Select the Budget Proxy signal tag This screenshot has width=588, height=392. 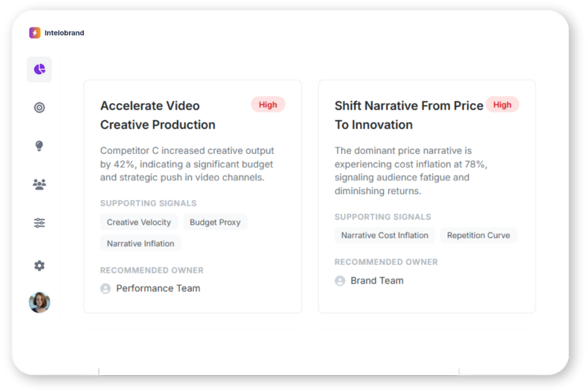[x=215, y=222]
